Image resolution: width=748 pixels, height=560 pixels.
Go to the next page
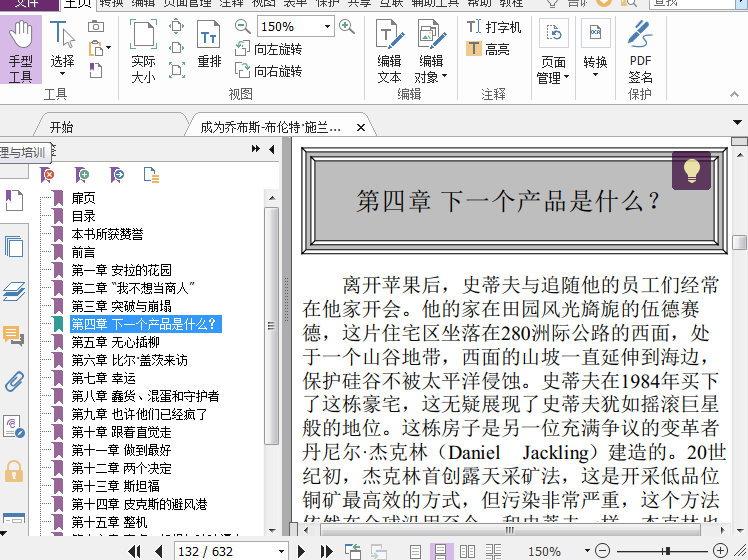click(301, 551)
